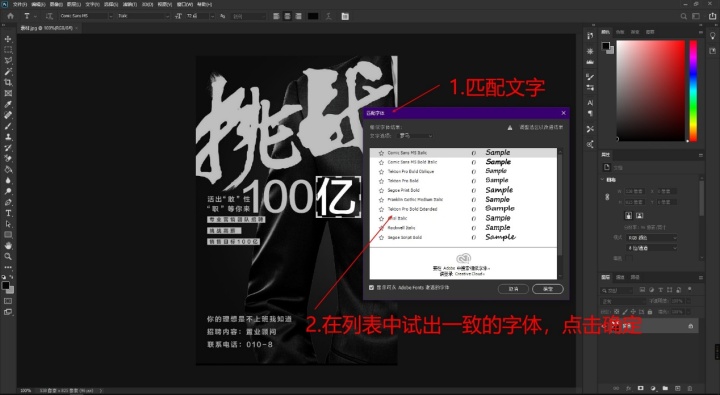Close the Match Font dialog

[563, 113]
